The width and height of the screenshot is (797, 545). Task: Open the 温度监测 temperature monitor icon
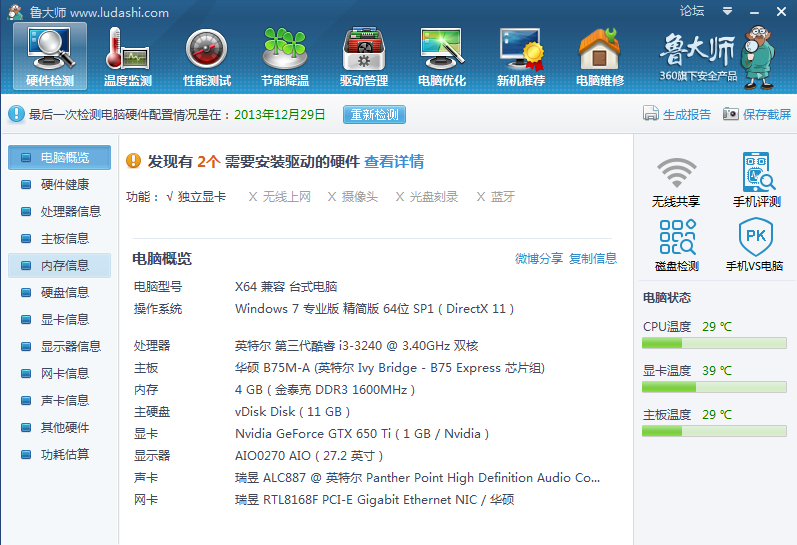tap(128, 56)
